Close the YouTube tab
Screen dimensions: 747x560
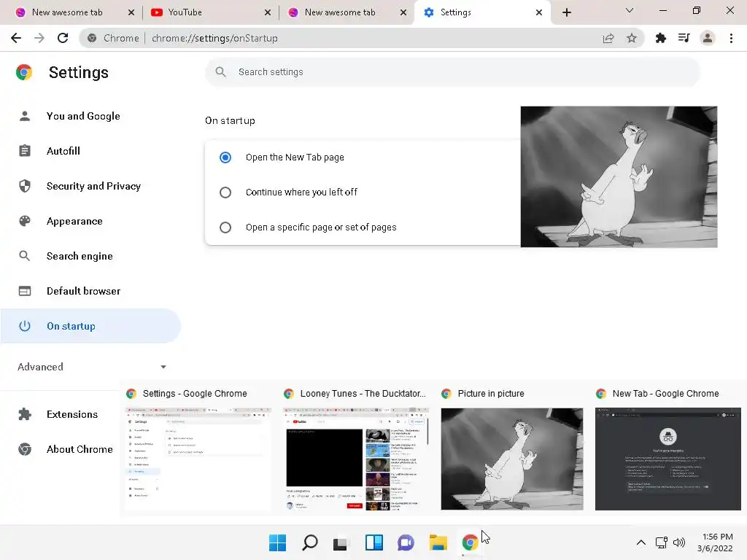[x=268, y=12]
